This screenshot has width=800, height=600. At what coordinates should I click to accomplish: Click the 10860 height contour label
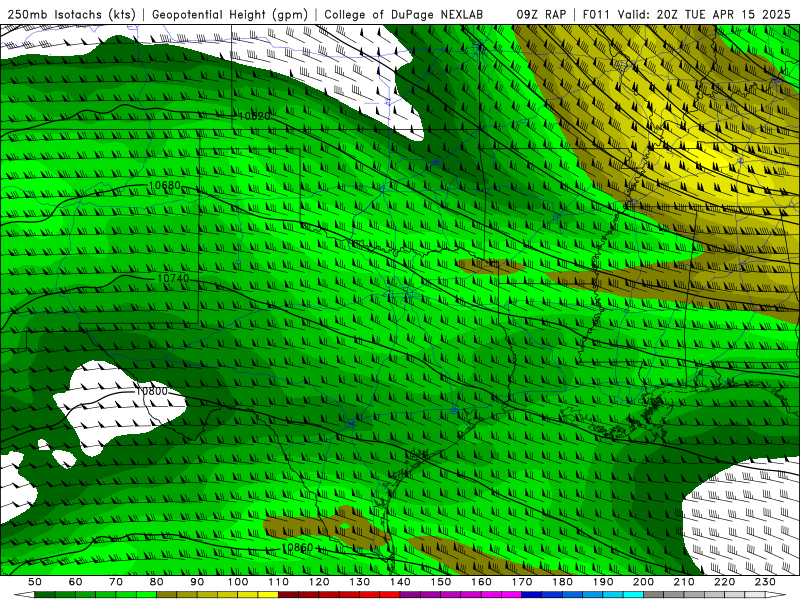click(x=297, y=548)
